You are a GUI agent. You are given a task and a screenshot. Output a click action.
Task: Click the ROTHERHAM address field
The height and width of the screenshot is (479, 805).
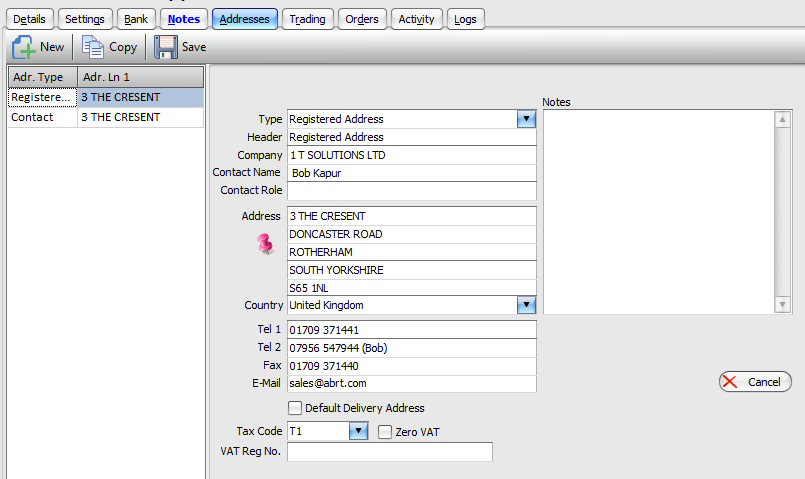point(412,252)
